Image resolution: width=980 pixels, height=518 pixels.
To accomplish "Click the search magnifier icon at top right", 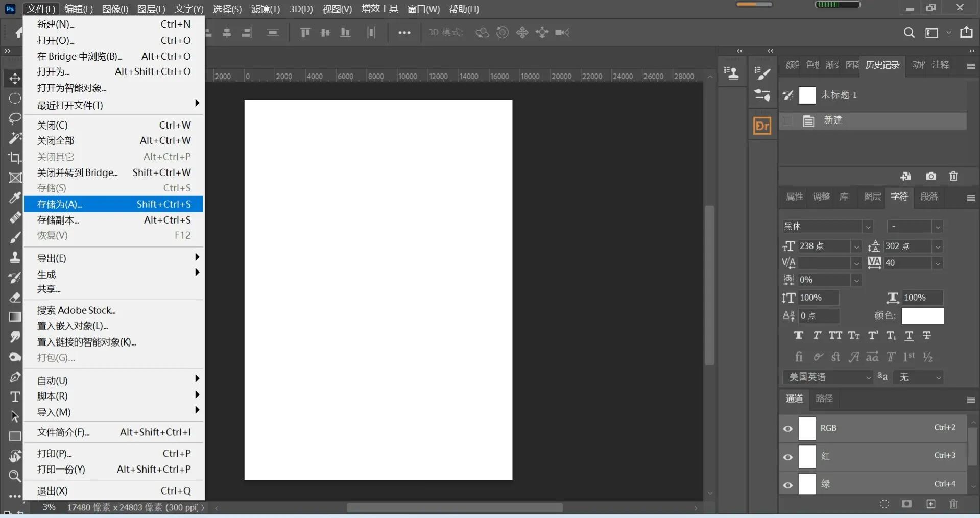I will pyautogui.click(x=909, y=33).
